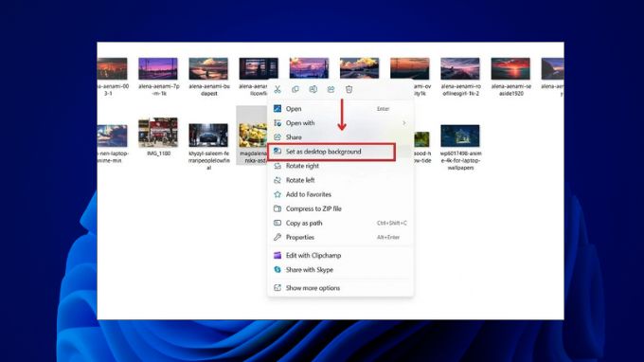Select Compress to ZIP file

click(x=340, y=208)
